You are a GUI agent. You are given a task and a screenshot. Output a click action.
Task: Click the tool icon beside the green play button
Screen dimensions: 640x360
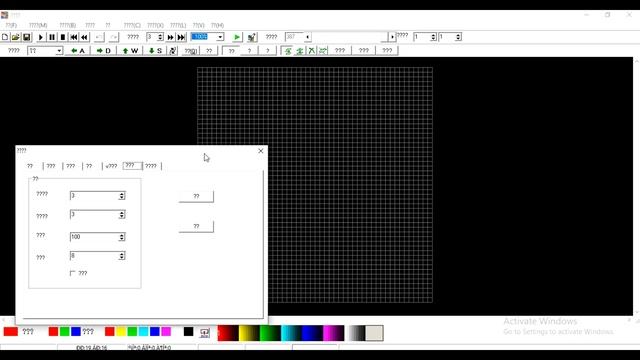click(252, 38)
